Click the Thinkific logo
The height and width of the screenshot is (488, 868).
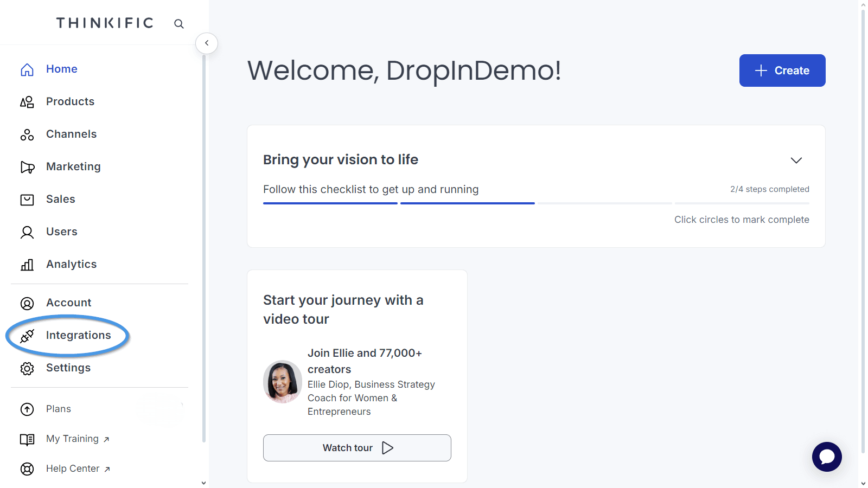[x=105, y=23]
